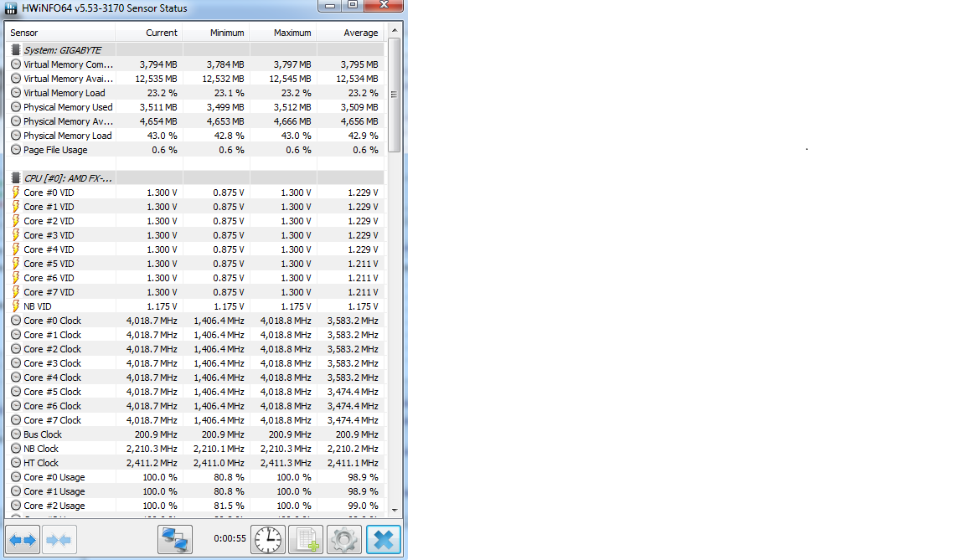The height and width of the screenshot is (560, 965).
Task: Select the Core #2 VID row
Action: 195,221
